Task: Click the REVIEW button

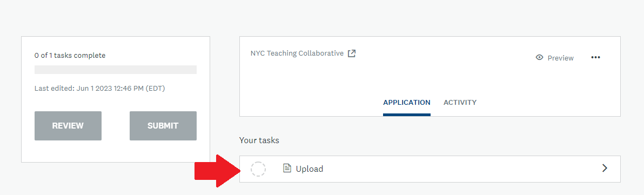Action: pyautogui.click(x=68, y=126)
